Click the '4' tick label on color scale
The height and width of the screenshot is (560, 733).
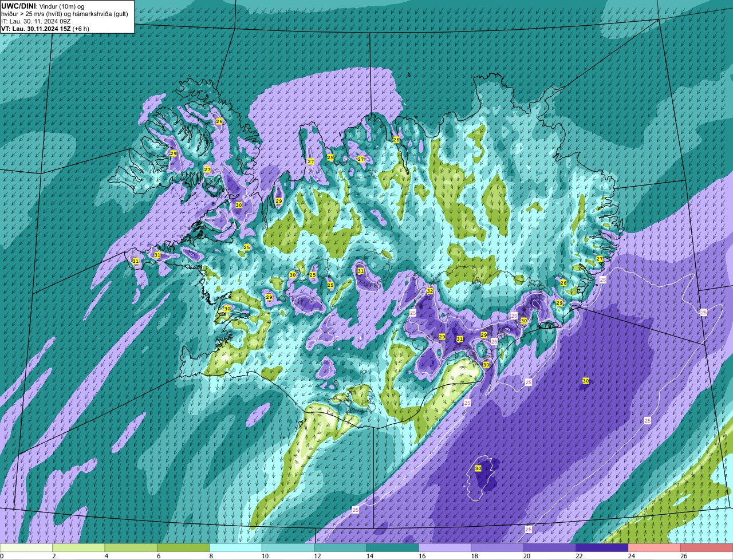pyautogui.click(x=105, y=556)
